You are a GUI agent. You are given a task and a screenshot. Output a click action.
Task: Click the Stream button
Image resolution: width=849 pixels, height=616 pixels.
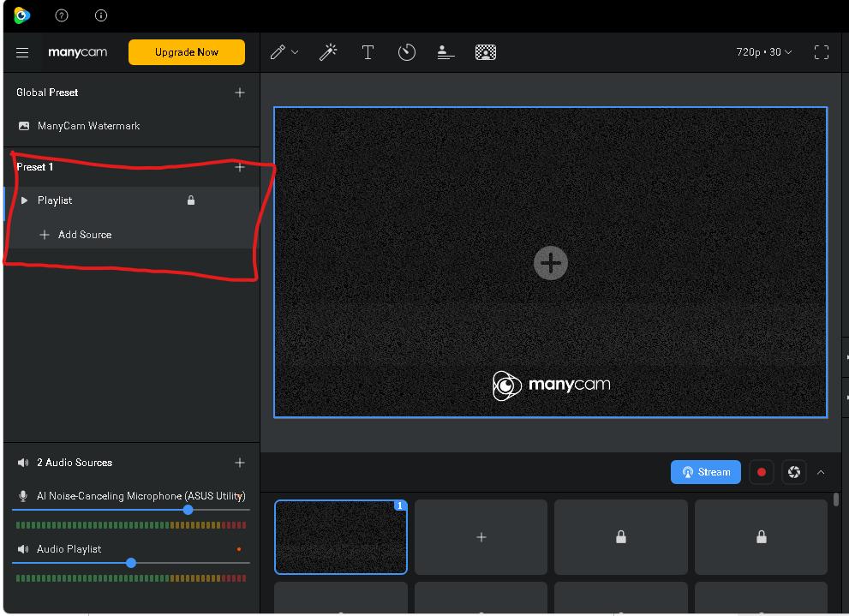pos(706,472)
